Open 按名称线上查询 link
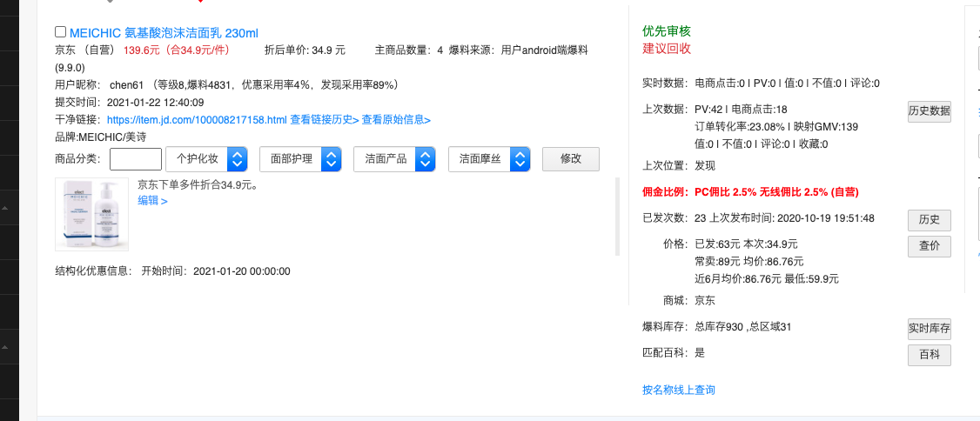 click(679, 390)
